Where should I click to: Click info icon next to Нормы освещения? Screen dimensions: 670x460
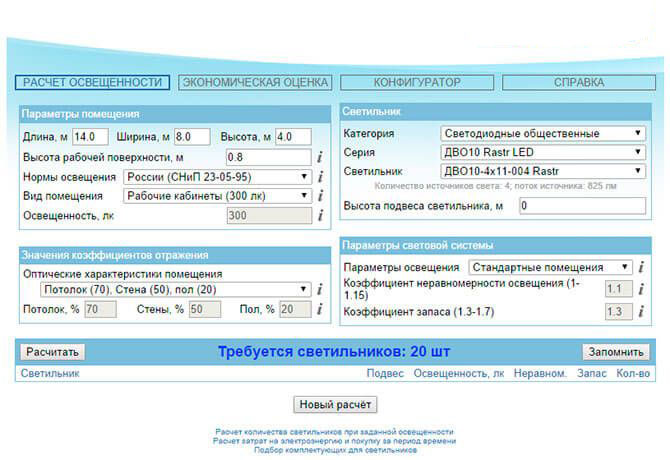click(x=320, y=177)
